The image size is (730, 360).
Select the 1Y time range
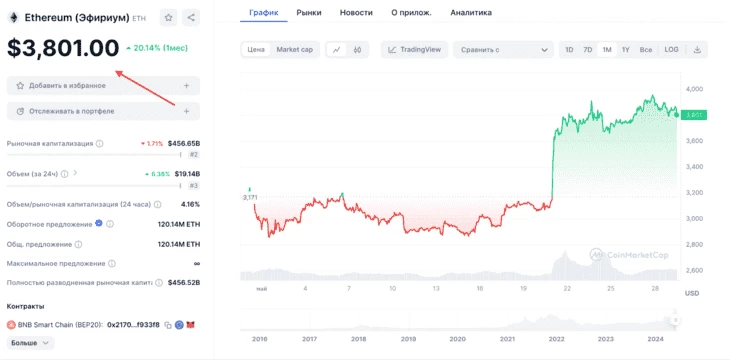tap(626, 50)
